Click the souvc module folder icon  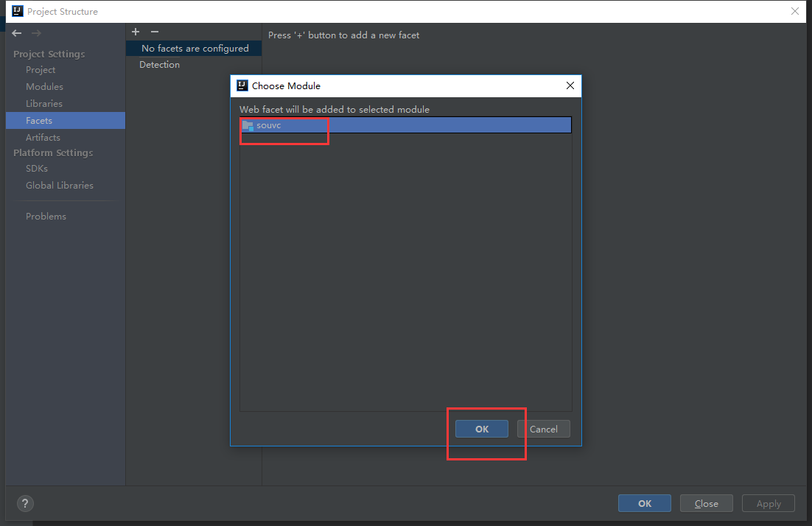(x=248, y=125)
